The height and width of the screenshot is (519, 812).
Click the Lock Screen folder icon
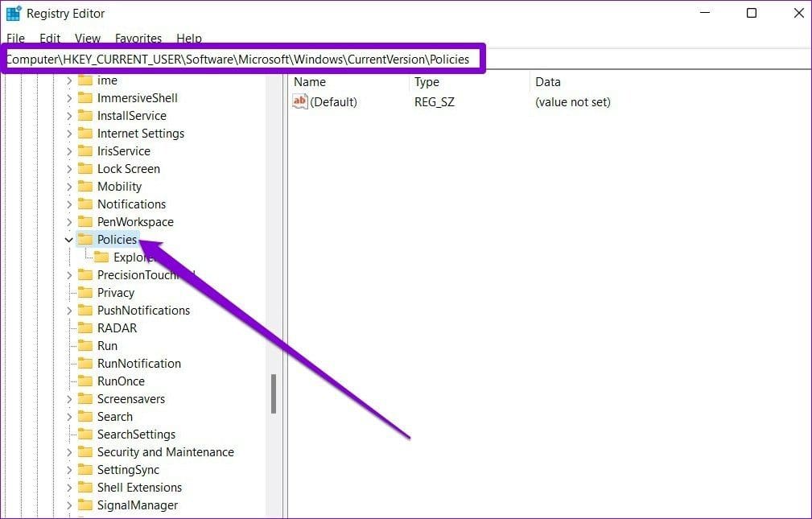point(85,168)
